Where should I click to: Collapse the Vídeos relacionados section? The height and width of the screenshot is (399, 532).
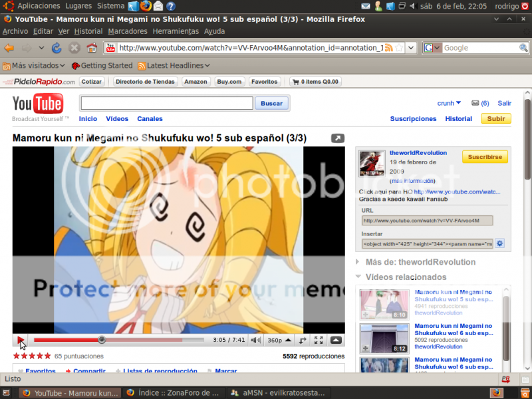pos(358,277)
